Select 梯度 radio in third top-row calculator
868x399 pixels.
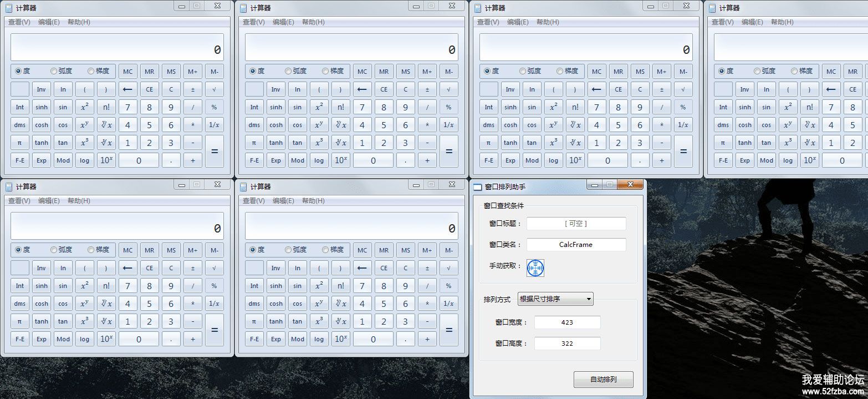click(x=568, y=71)
